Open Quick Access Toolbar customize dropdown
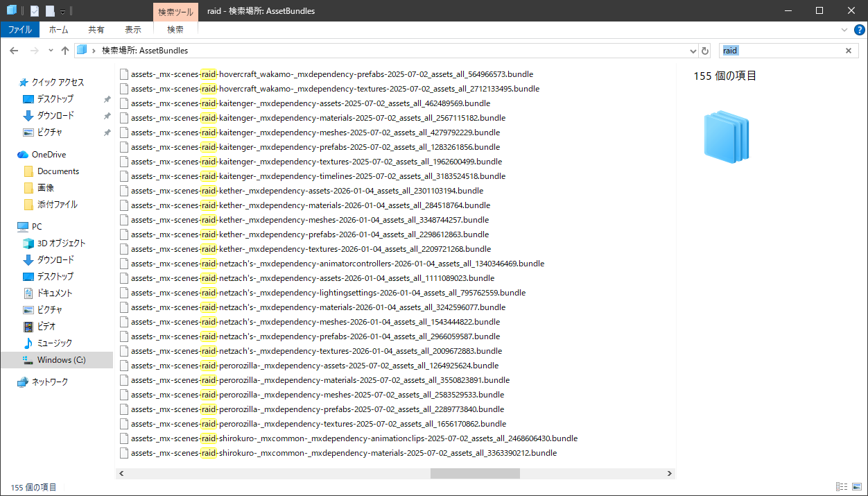 62,12
